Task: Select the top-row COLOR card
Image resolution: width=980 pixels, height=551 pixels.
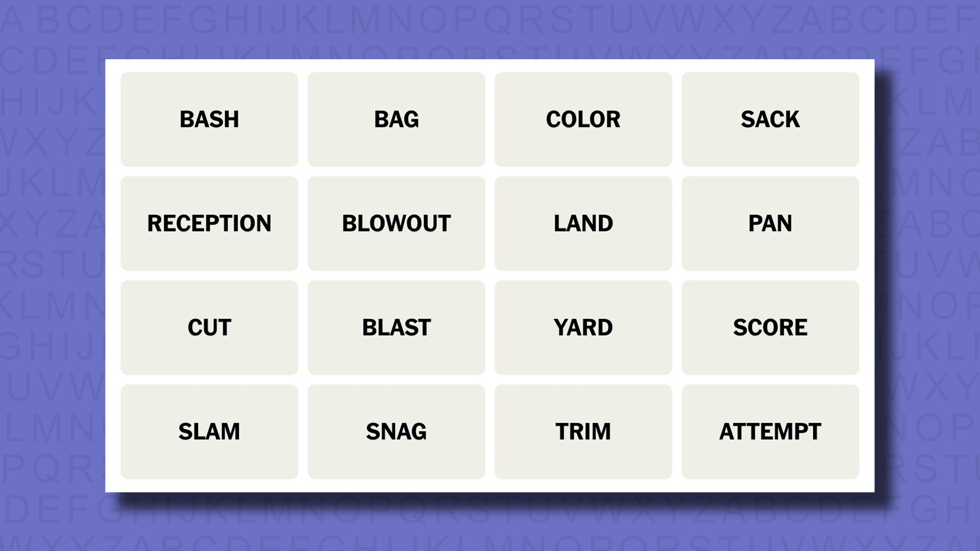Action: [x=583, y=119]
